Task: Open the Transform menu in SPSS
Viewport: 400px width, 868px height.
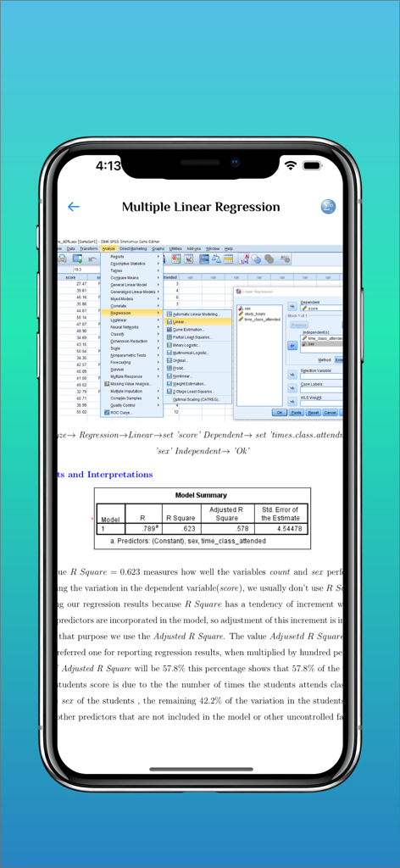Action: (x=88, y=248)
